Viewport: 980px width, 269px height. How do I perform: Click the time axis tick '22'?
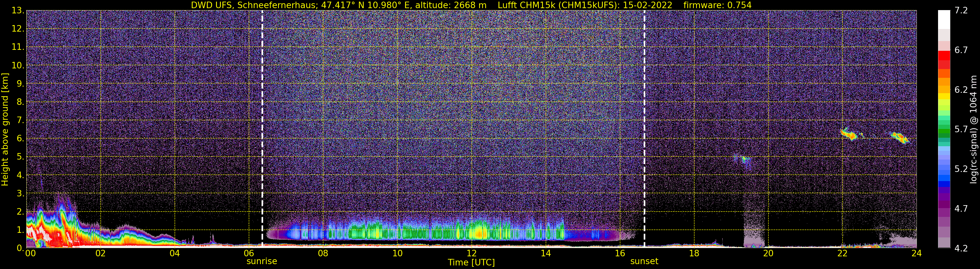(x=842, y=253)
